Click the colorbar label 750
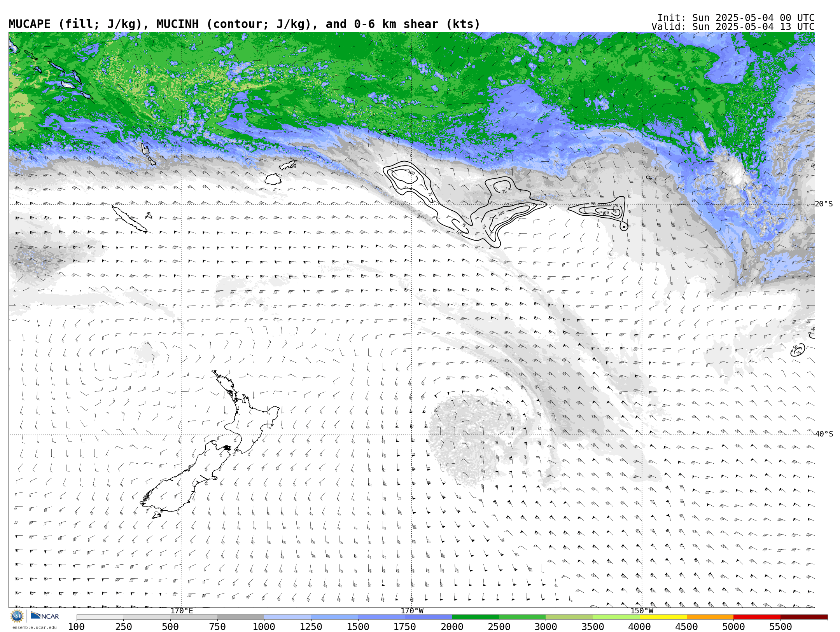Viewport: 840px width, 632px height. click(x=217, y=627)
